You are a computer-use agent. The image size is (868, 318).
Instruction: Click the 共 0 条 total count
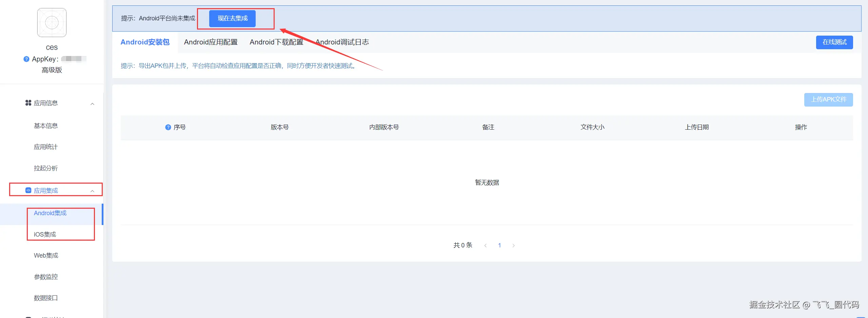coord(463,245)
